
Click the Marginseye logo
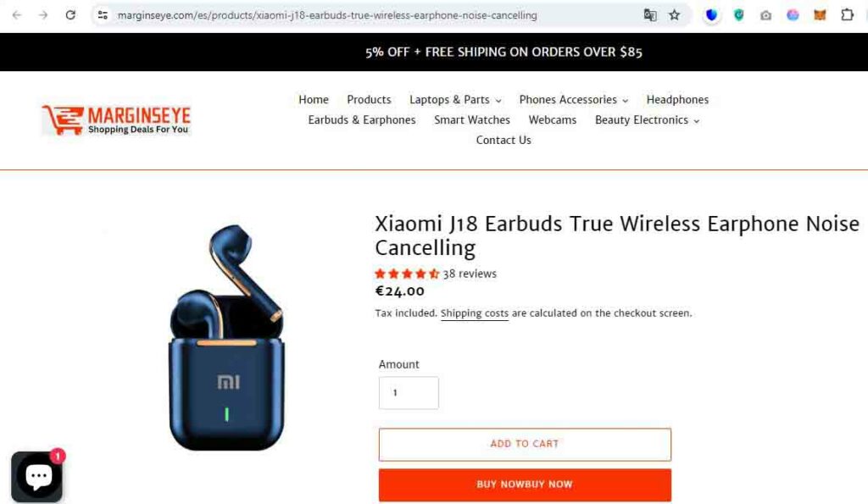117,119
